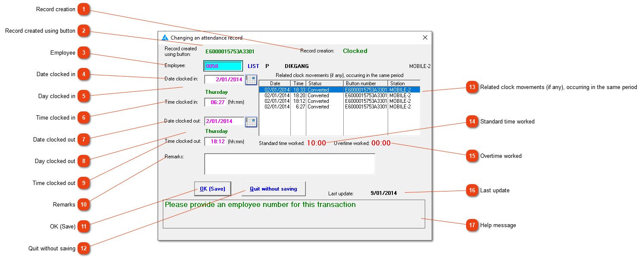The height and width of the screenshot is (259, 644).
Task: Focus the Employee number field
Action: coord(223,66)
